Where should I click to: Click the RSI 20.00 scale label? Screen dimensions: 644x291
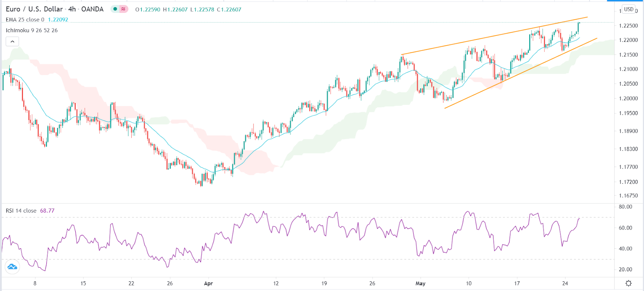[x=625, y=270]
